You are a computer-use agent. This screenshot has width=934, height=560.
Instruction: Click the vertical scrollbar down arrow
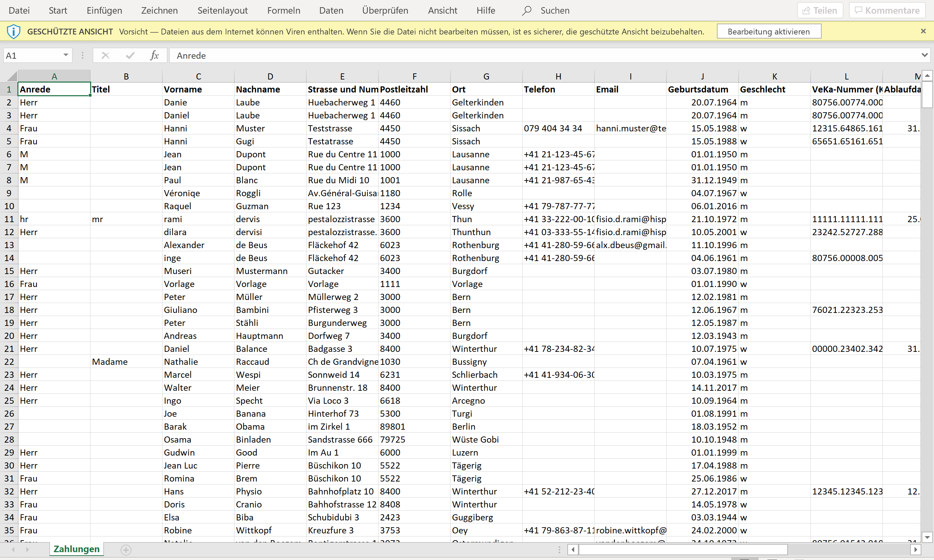(927, 537)
